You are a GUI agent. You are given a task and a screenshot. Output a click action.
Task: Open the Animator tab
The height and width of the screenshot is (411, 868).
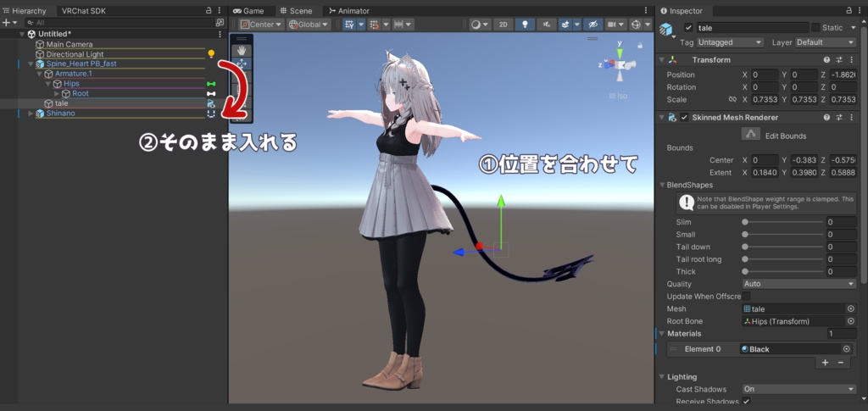(349, 10)
